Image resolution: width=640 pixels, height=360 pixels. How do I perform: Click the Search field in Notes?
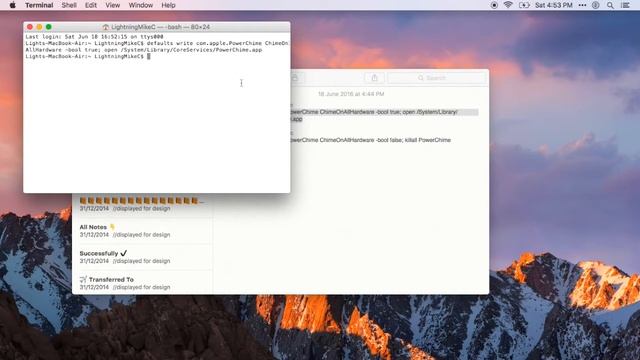436,78
